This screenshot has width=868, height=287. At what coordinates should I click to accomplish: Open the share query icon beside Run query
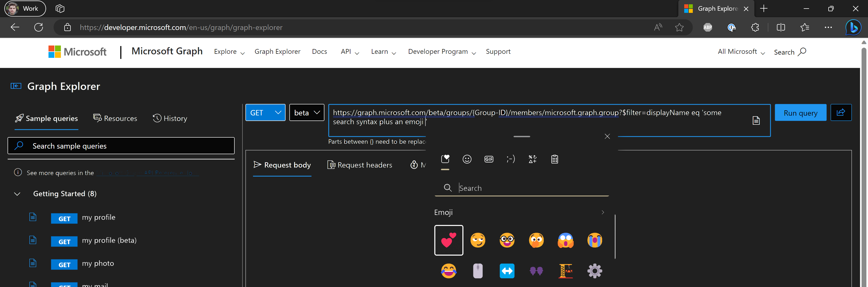coord(841,112)
